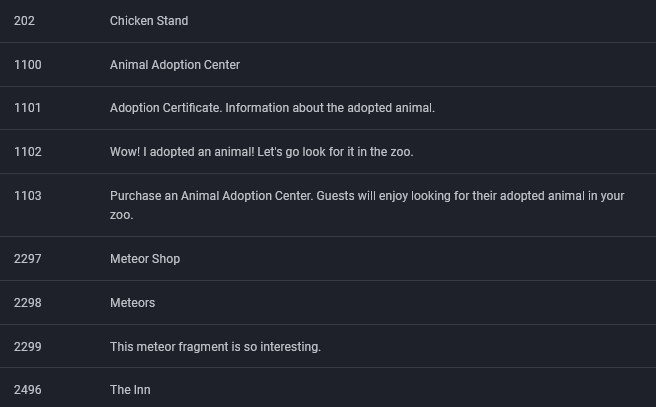Click the ID cell 2299
The width and height of the screenshot is (656, 407).
pyautogui.click(x=28, y=347)
